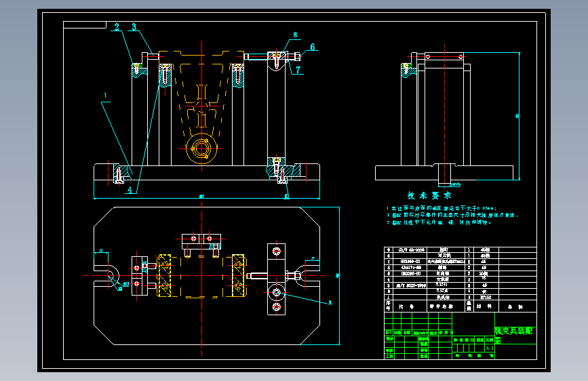Click the 技术要求 heading
The width and height of the screenshot is (588, 381).
coord(429,195)
